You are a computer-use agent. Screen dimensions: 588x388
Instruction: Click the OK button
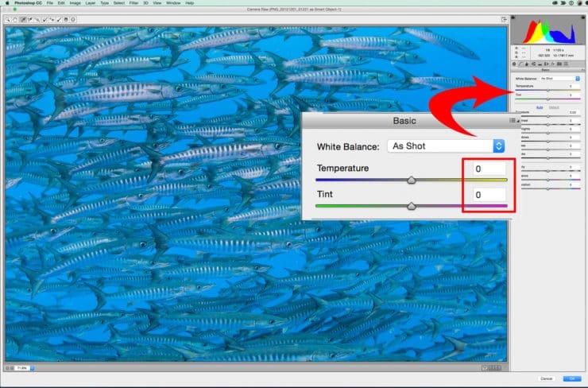(572, 378)
